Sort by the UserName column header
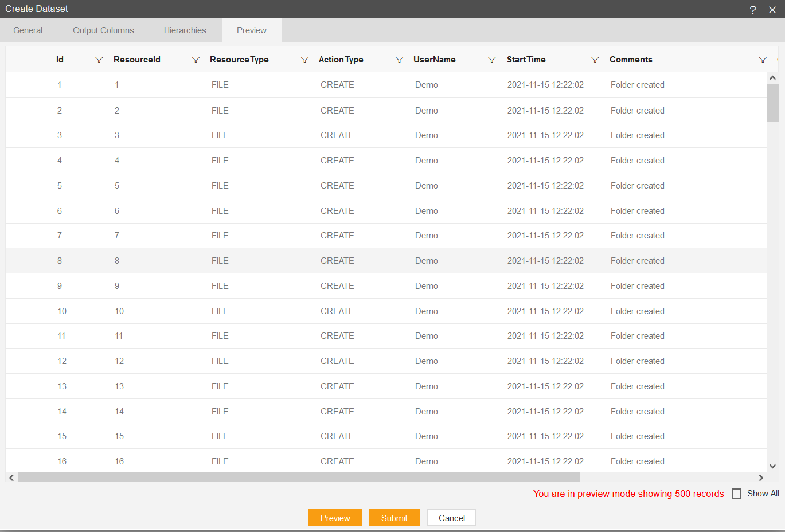The width and height of the screenshot is (785, 532). [x=435, y=60]
